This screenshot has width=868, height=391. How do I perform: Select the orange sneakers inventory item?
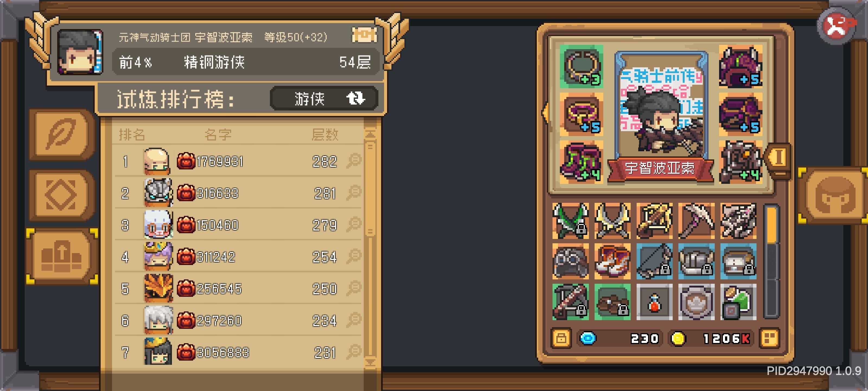[612, 261]
